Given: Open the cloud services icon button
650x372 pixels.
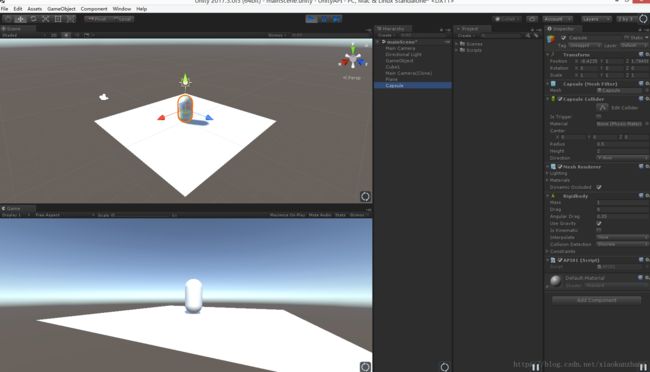Looking at the screenshot, I should (x=532, y=19).
